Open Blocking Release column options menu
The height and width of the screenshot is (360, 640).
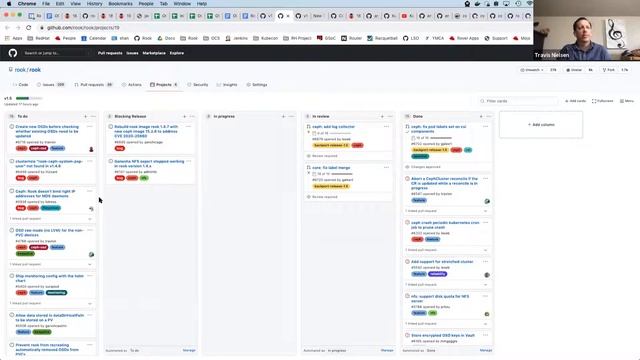coord(192,116)
